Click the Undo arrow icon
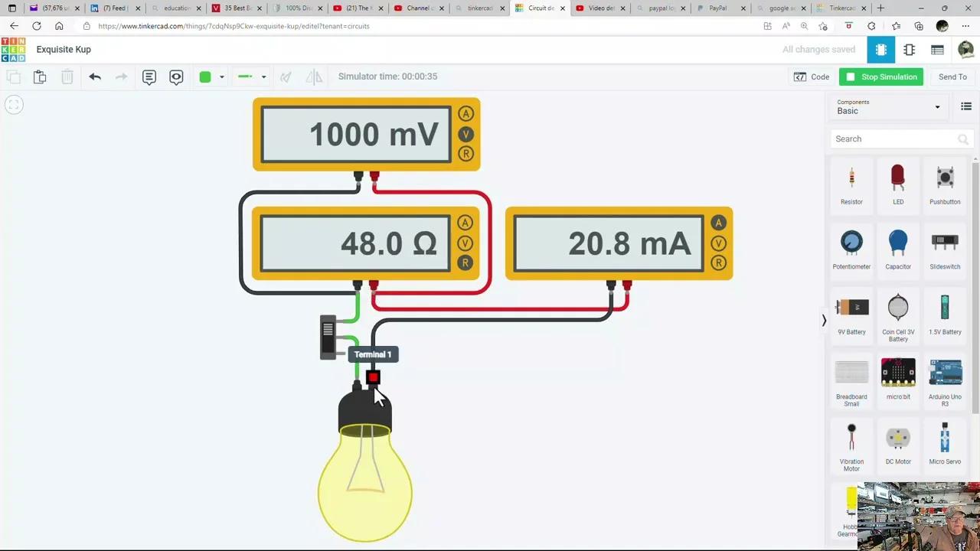The image size is (980, 551). point(94,77)
